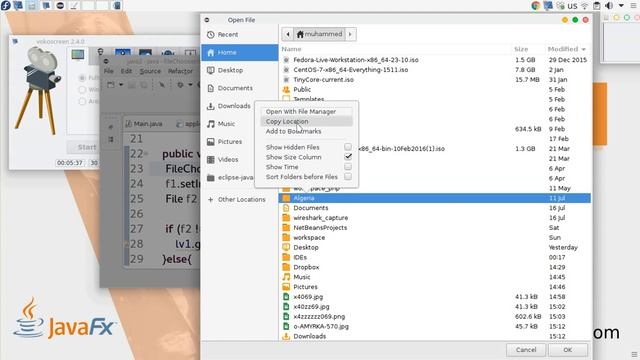Viewport: 640px width, 360px height.
Task: Click the Desktop sidebar icon
Action: [211, 70]
